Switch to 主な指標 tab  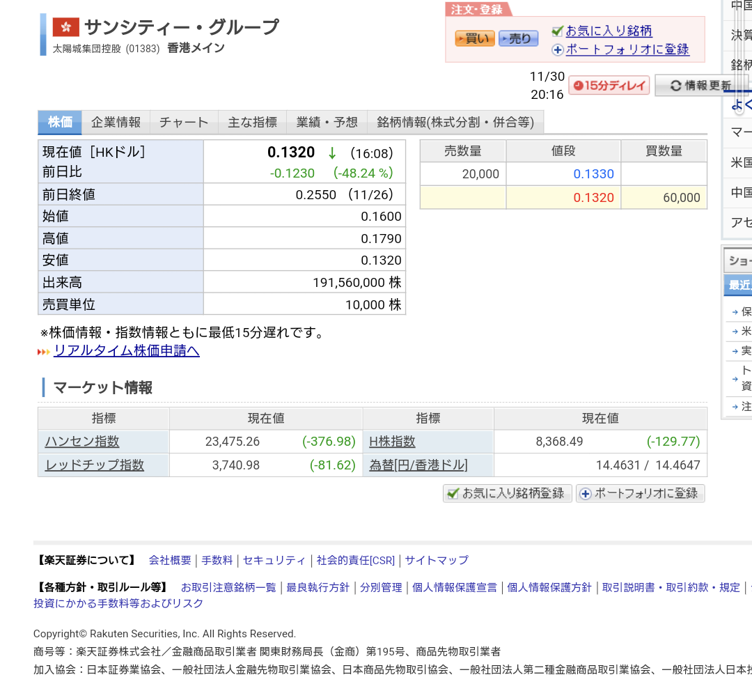point(252,123)
